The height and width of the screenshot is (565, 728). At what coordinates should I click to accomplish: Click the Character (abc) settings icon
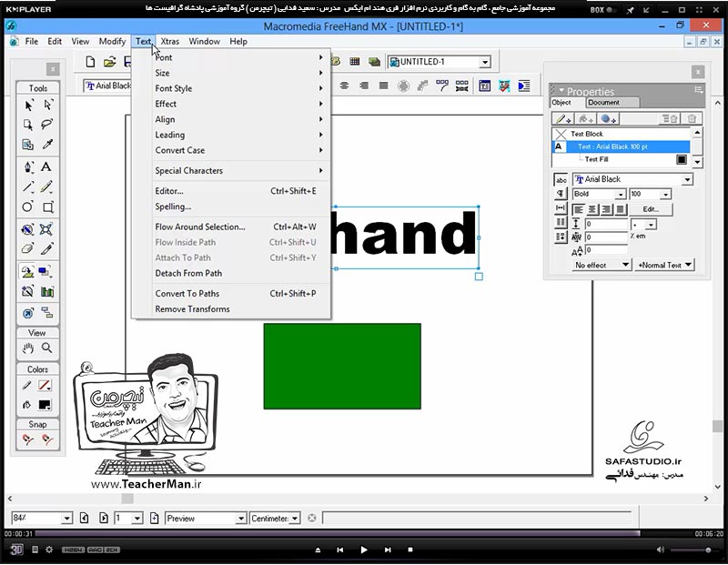tap(561, 180)
